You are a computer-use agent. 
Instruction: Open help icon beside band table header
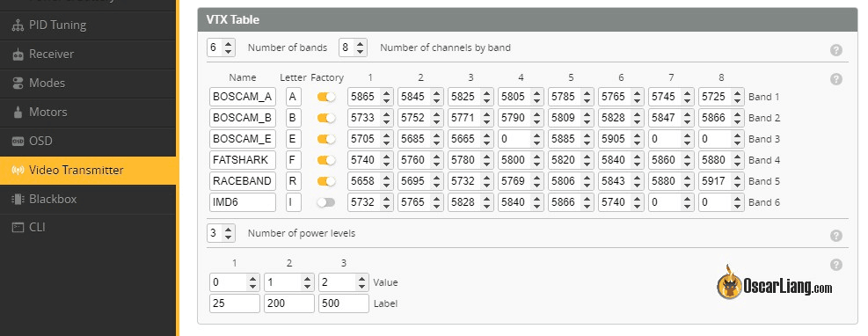click(x=835, y=79)
